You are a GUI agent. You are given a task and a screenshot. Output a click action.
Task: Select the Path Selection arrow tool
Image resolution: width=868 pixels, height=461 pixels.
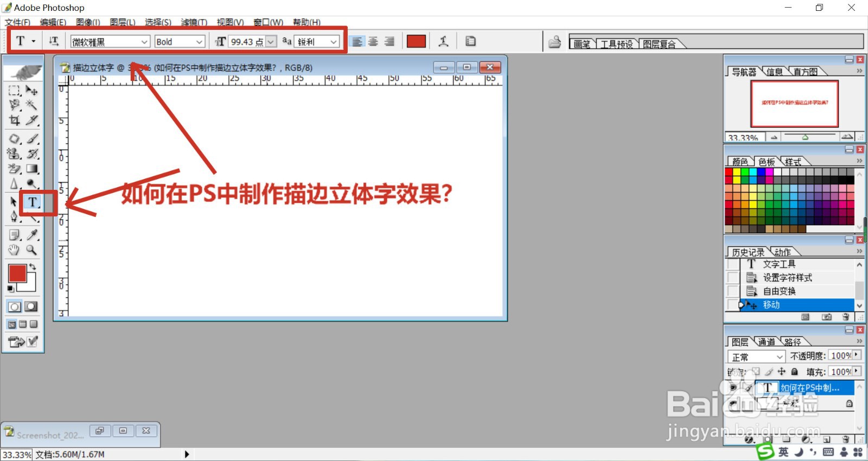pyautogui.click(x=15, y=202)
